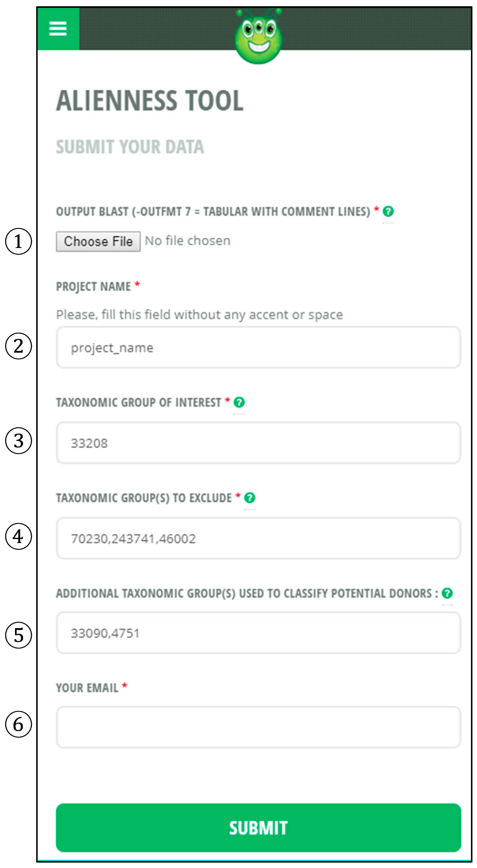Screen dimensions: 477x868
Task: Focus the project_name text field
Action: [x=258, y=347]
